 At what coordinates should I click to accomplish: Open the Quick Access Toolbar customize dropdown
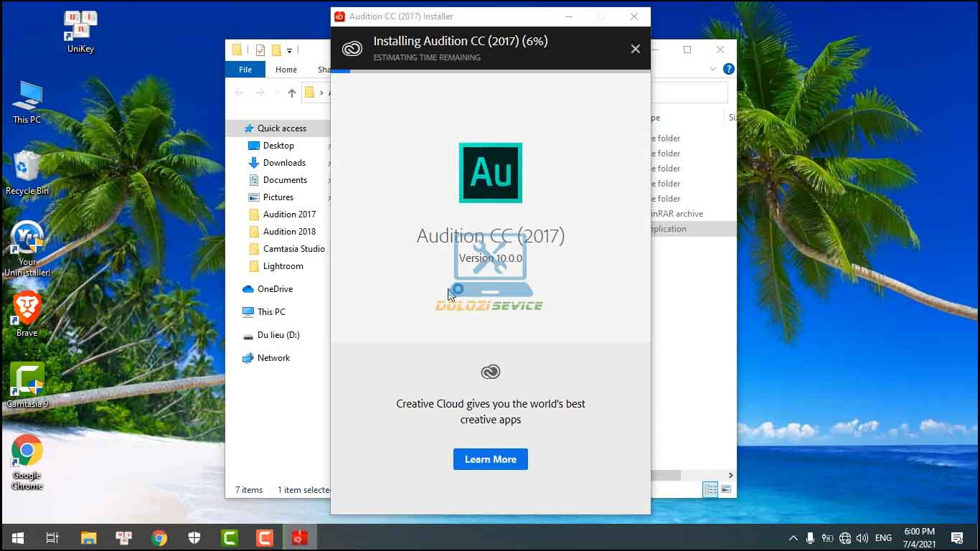click(x=290, y=50)
